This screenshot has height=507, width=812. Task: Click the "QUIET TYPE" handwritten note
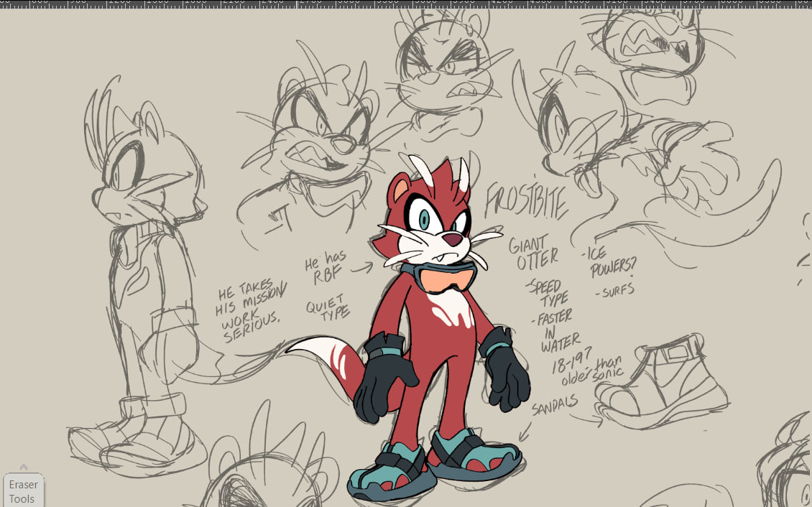(x=328, y=308)
